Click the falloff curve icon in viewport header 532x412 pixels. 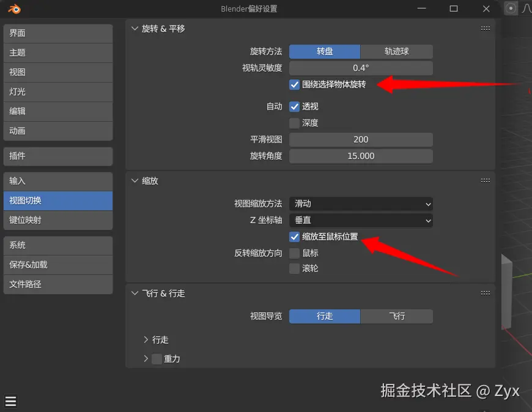point(526,9)
